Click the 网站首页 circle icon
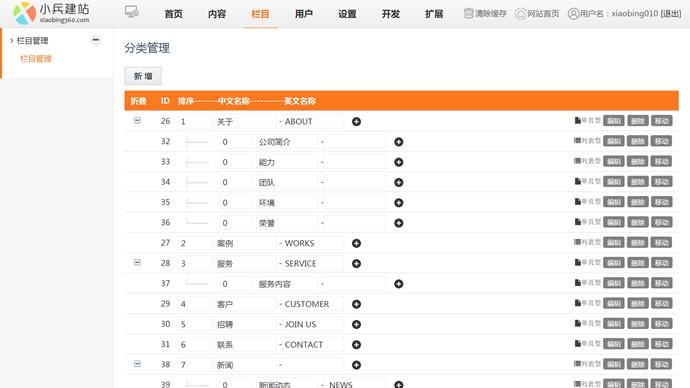Screen dimensions: 690x388 [521, 14]
